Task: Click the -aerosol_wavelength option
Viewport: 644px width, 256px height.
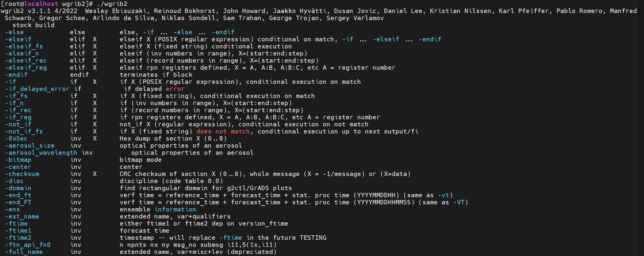Action: [x=41, y=153]
